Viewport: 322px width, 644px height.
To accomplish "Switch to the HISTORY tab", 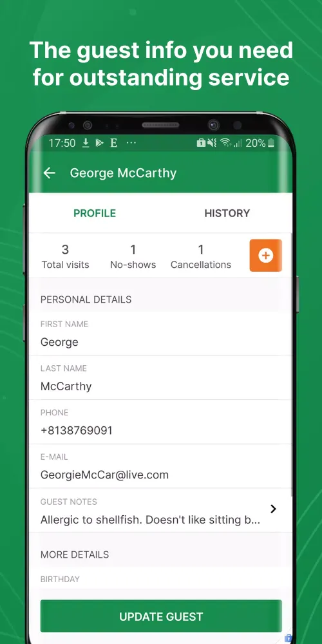I will click(227, 213).
